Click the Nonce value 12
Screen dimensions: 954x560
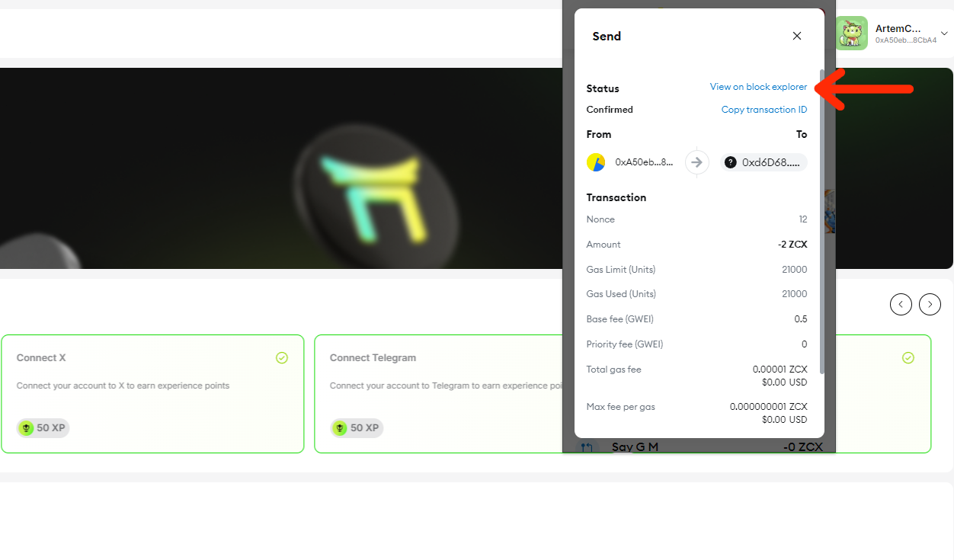pyautogui.click(x=803, y=219)
